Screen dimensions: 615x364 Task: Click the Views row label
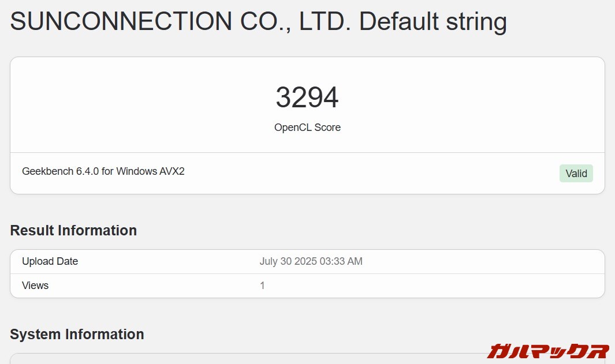tap(35, 286)
